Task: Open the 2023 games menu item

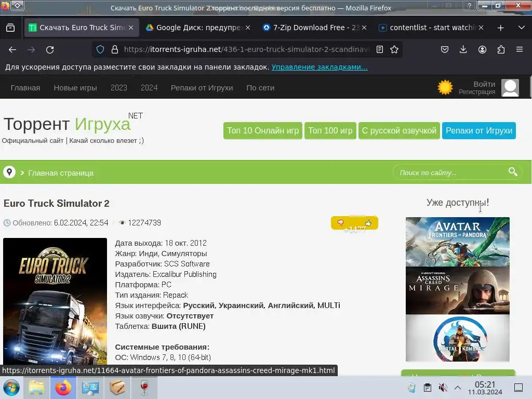Action: pyautogui.click(x=119, y=87)
